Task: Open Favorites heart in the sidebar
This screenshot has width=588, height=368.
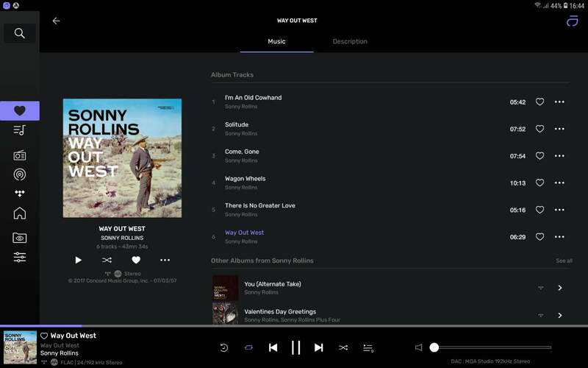Action: coord(20,111)
